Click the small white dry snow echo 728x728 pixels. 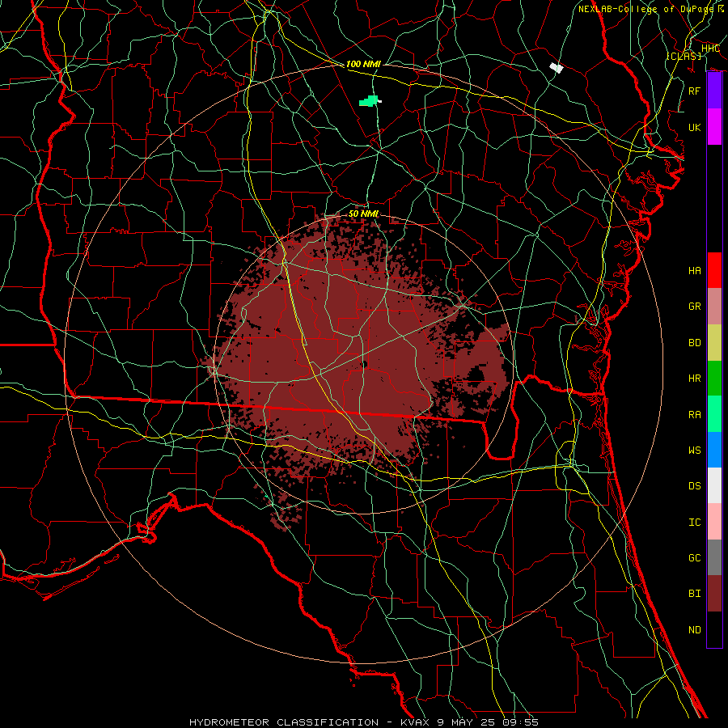(557, 68)
